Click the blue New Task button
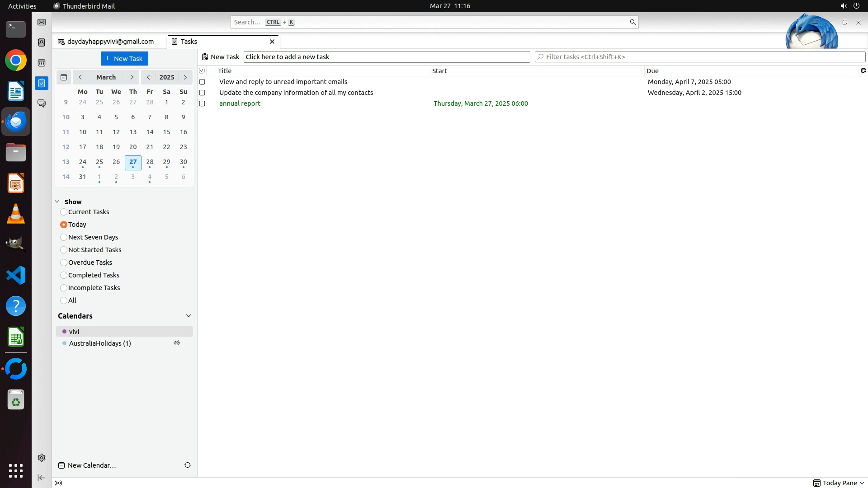Image resolution: width=868 pixels, height=488 pixels. (124, 59)
